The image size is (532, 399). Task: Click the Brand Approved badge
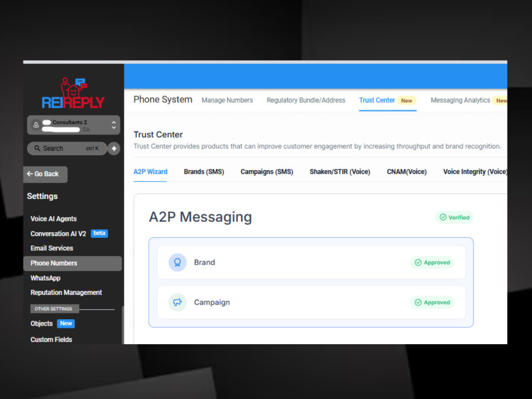click(x=432, y=263)
